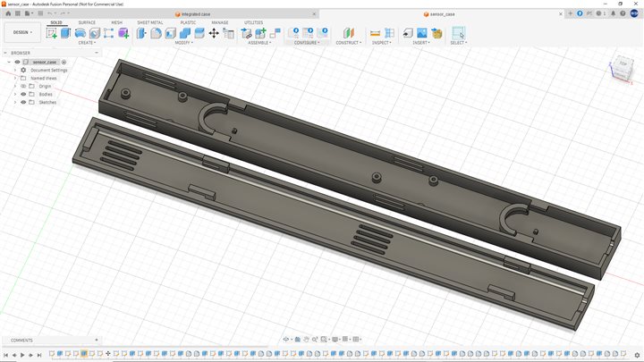Jump to timeline end
The image size is (644, 362).
point(39,355)
